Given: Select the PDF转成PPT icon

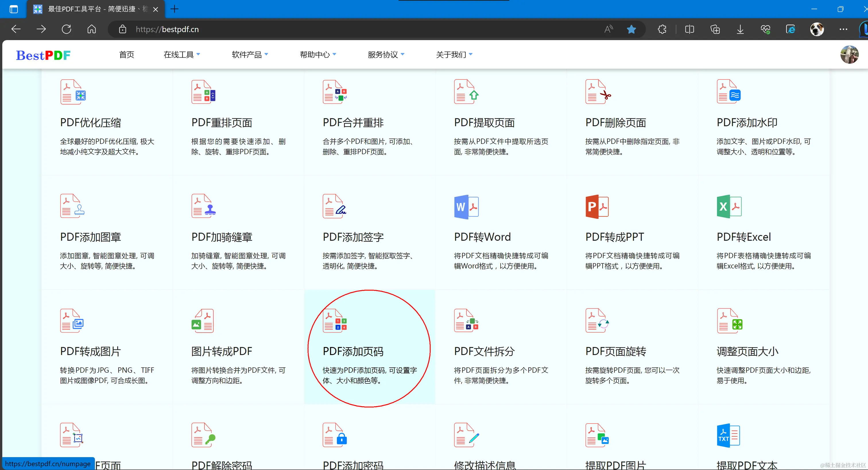Looking at the screenshot, I should [597, 206].
